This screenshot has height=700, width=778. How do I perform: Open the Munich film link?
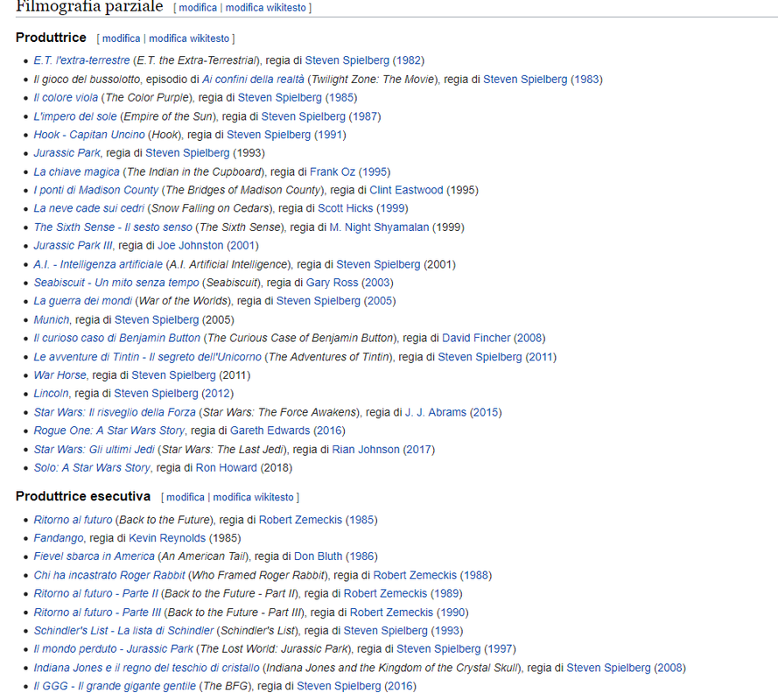click(x=51, y=320)
